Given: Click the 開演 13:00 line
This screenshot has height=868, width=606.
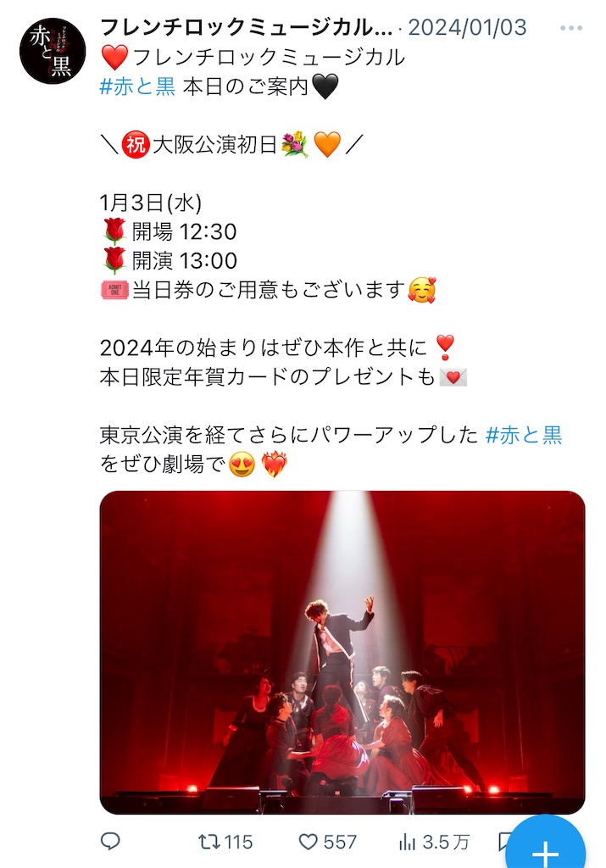Looking at the screenshot, I should click(170, 260).
